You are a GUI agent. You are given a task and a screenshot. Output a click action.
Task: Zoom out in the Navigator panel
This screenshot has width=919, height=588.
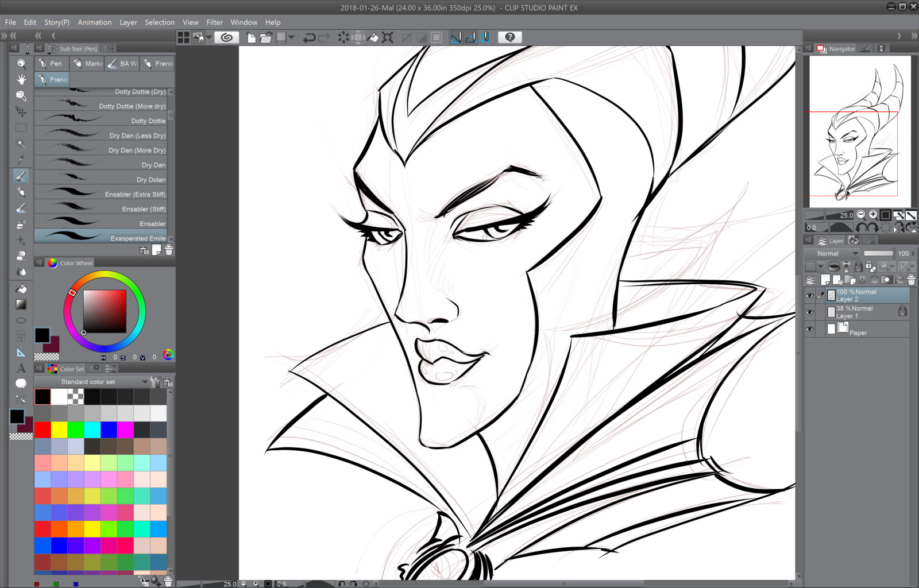coord(861,215)
